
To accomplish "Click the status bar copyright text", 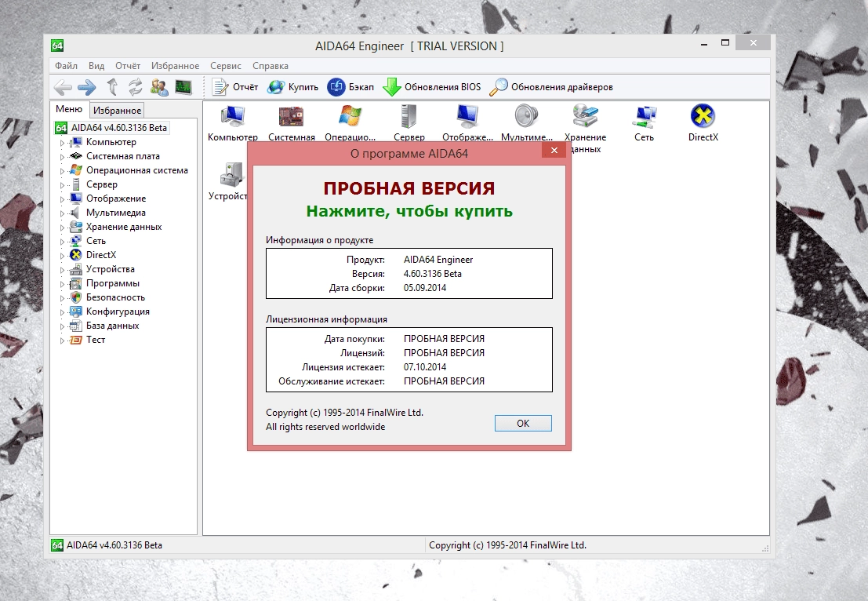I will coord(507,545).
